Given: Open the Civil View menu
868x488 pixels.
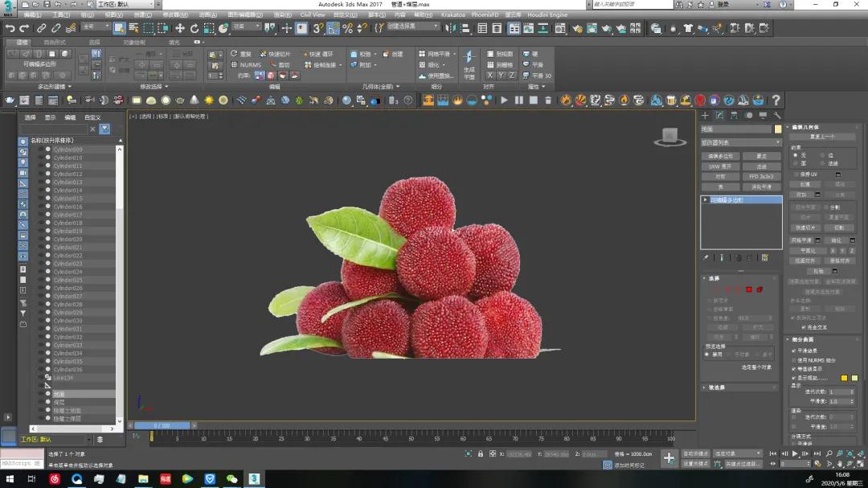Looking at the screenshot, I should coord(313,14).
